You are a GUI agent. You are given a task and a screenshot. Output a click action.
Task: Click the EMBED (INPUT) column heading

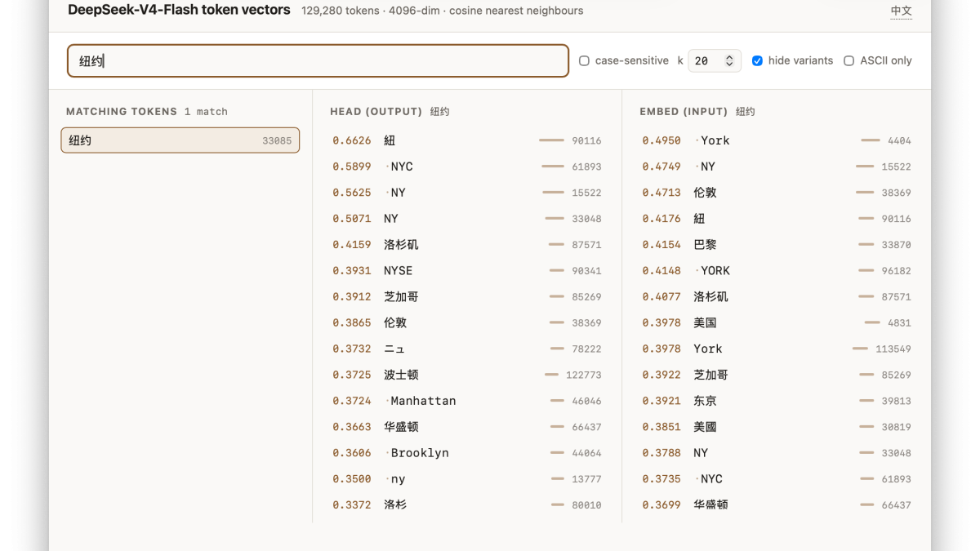[x=684, y=112]
